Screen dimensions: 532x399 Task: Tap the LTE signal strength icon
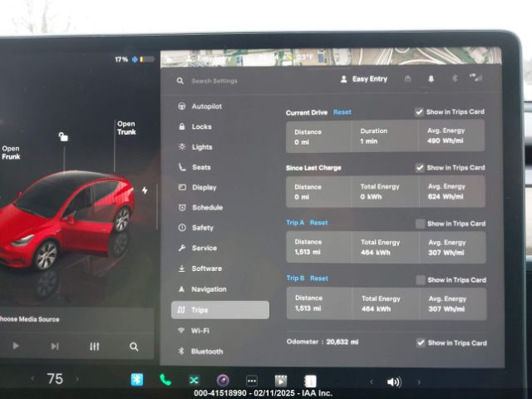[x=476, y=77]
